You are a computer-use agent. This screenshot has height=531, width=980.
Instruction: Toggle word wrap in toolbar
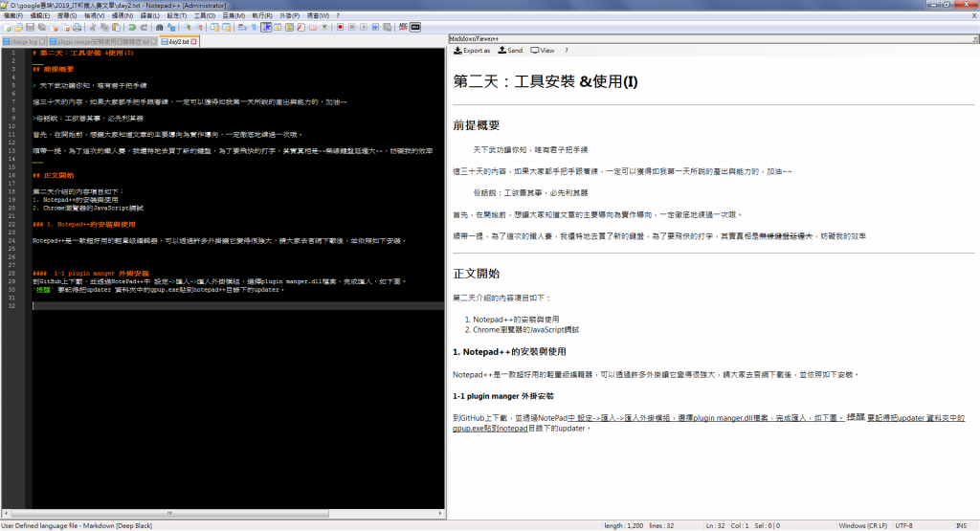(242, 28)
